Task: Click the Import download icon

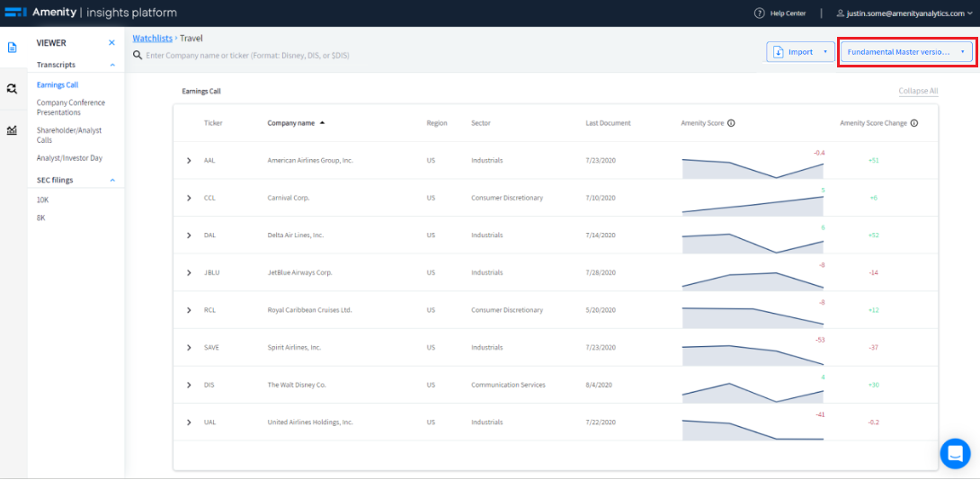Action: click(779, 52)
